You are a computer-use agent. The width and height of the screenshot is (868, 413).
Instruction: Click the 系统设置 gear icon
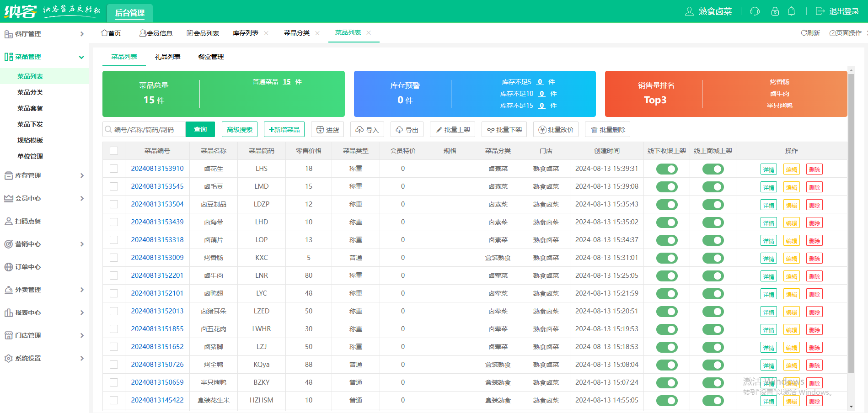tap(8, 358)
